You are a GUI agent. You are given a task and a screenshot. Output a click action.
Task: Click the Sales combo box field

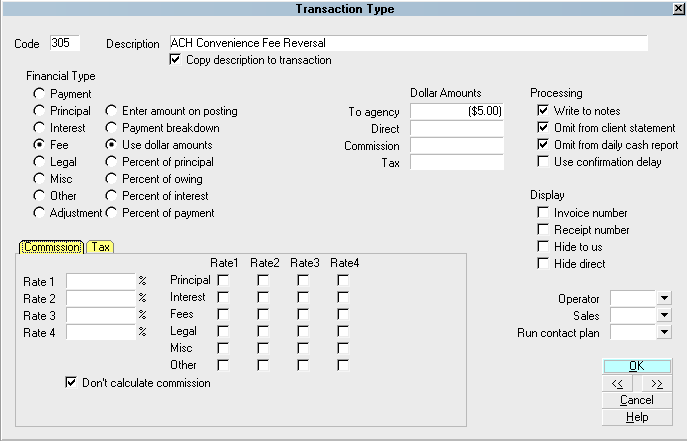tap(633, 315)
